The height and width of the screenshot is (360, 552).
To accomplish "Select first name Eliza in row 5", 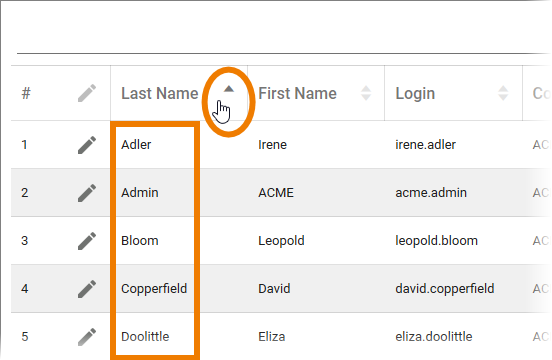I will [272, 336].
